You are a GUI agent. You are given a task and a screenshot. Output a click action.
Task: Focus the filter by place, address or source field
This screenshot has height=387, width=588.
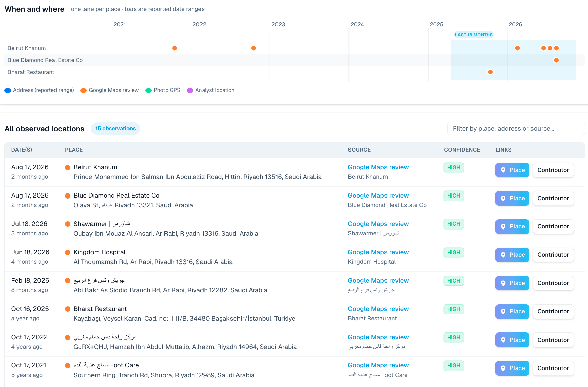pos(516,129)
